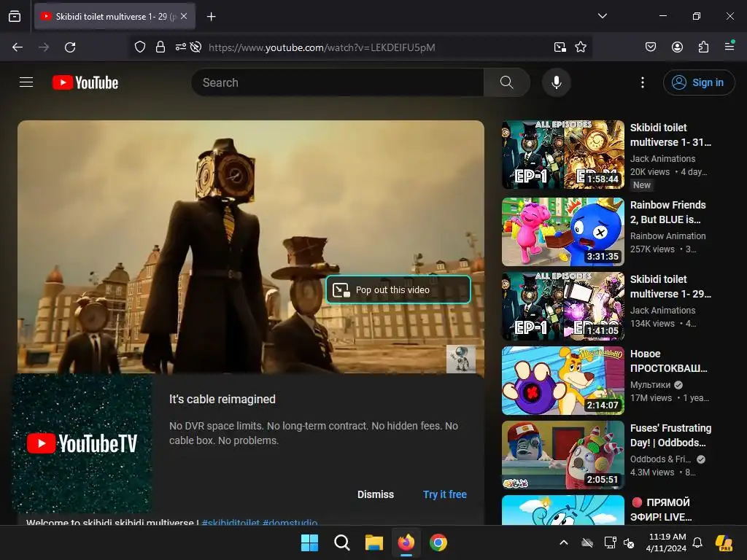Click picture-in-picture icon in address bar
Screen dimensions: 747x560
(560, 47)
